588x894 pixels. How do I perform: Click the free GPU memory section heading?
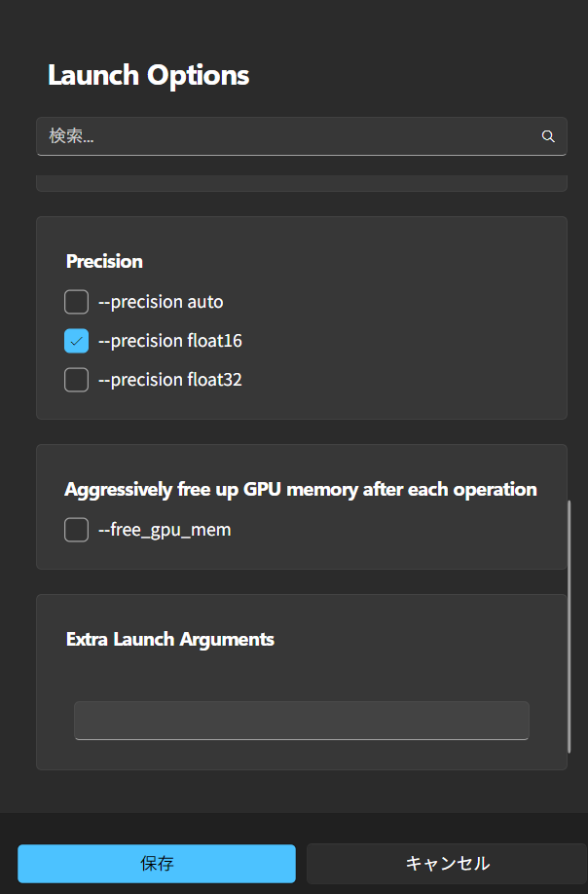[301, 489]
